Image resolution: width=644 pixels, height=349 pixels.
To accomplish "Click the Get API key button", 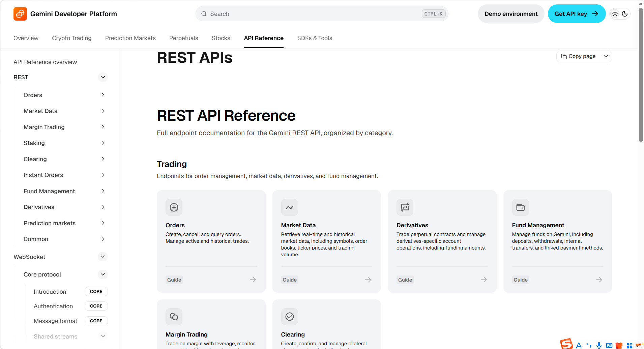I will tap(577, 14).
